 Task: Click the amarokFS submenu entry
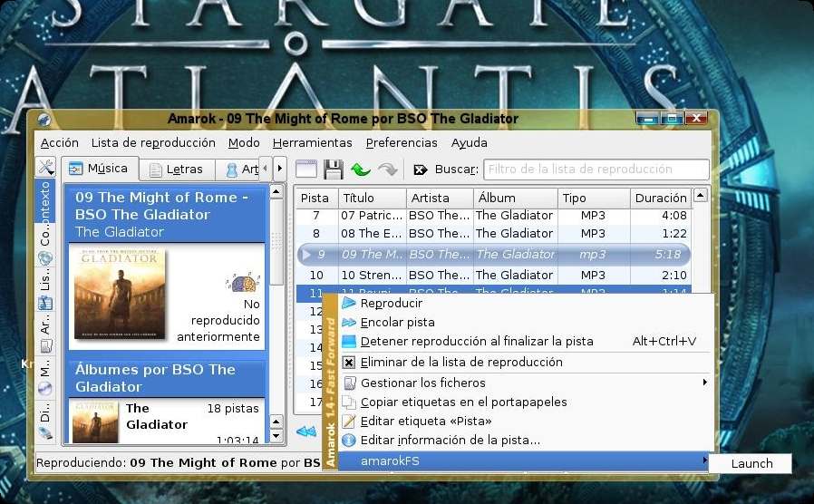pos(524,460)
